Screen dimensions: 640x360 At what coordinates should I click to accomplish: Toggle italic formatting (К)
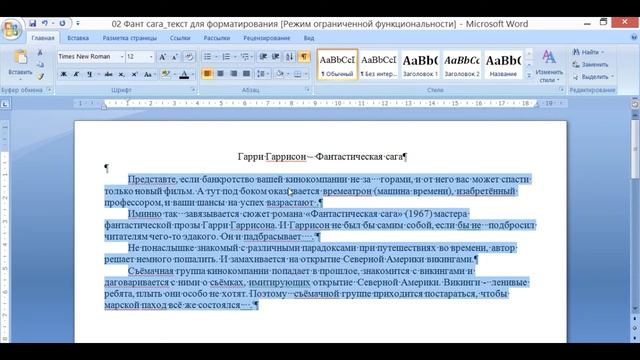point(76,74)
